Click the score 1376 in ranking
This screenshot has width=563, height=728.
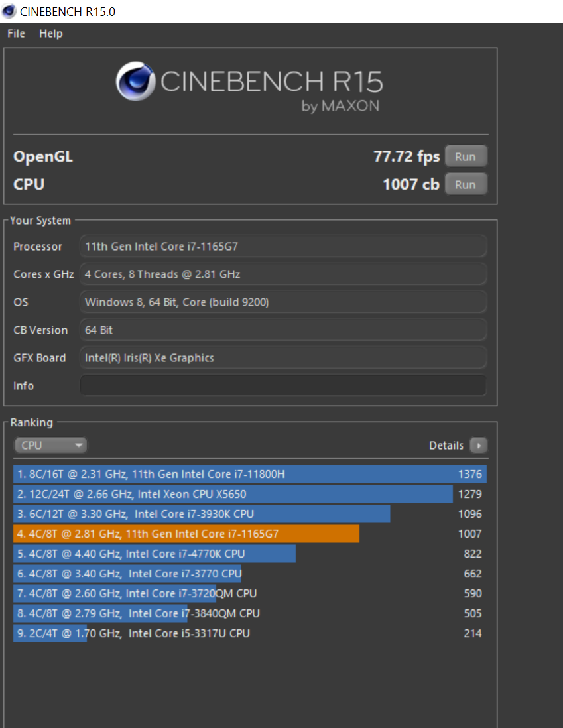[x=470, y=474]
